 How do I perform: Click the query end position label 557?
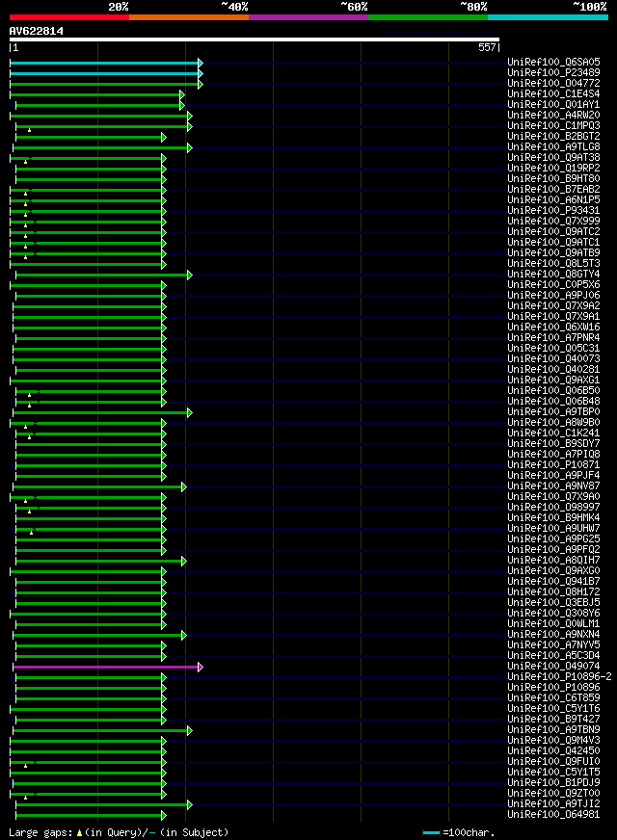487,47
